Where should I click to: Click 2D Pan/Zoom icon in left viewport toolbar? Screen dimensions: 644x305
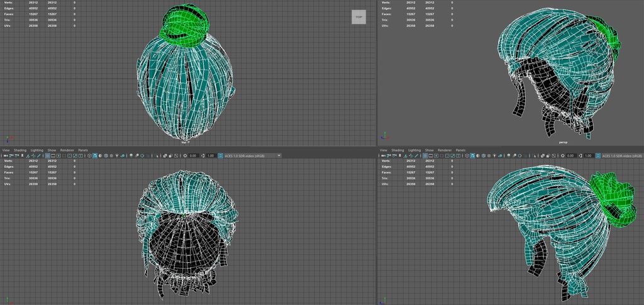pos(33,155)
